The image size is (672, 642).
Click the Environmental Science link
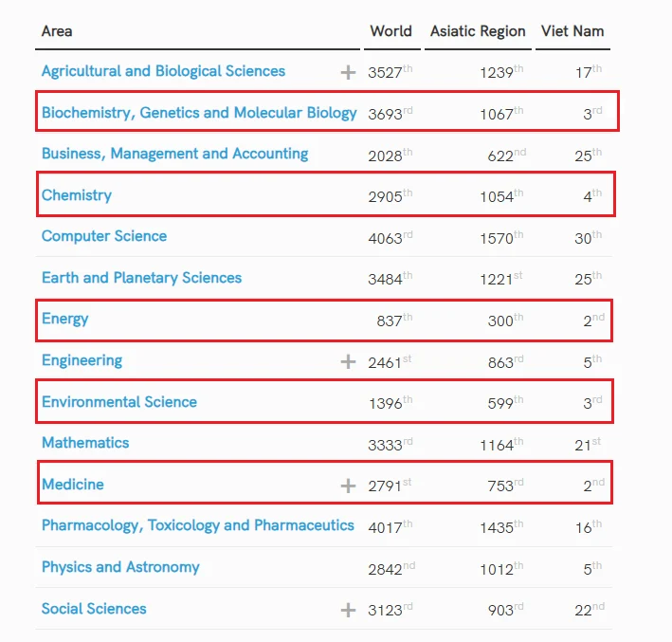[x=119, y=402]
